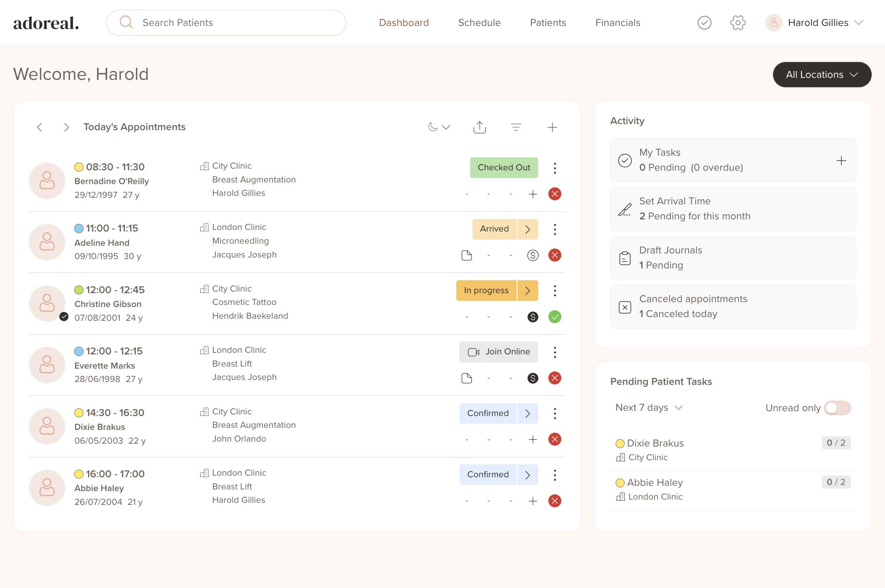The width and height of the screenshot is (885, 588).
Task: Add a new task in My Tasks
Action: pos(841,161)
